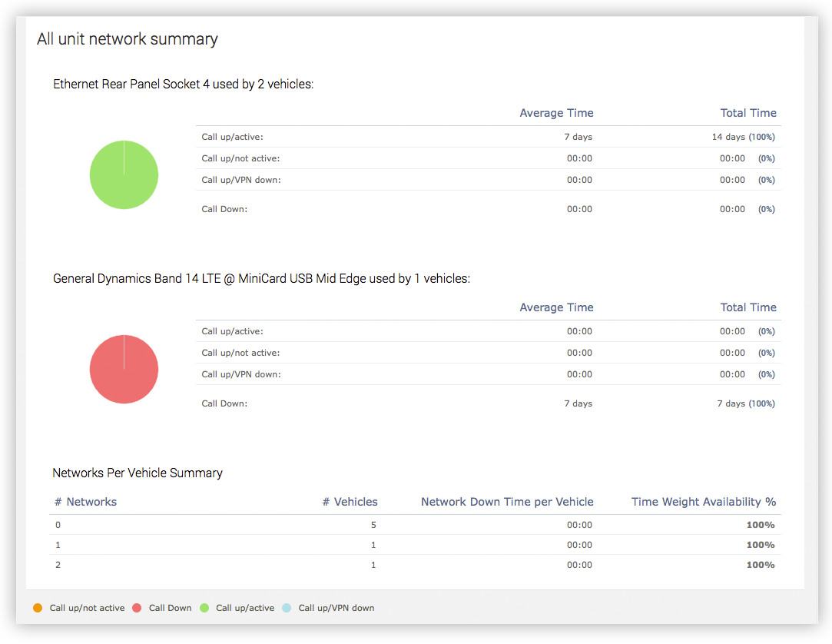Image resolution: width=832 pixels, height=644 pixels.
Task: Click Ethernet section 'Average Time' column header
Action: click(556, 113)
